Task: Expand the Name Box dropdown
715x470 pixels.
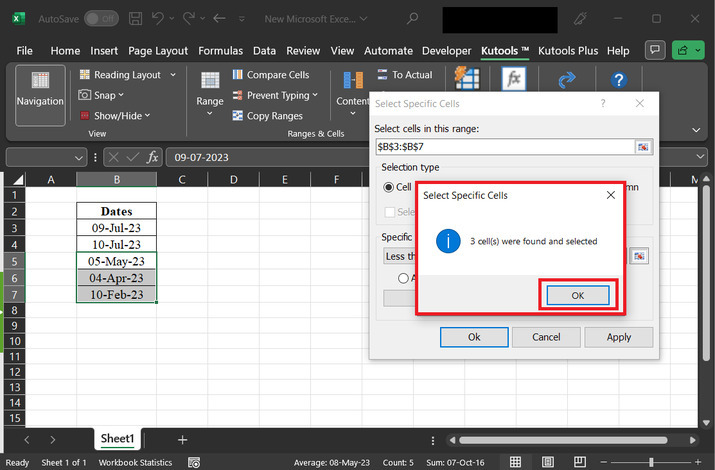Action: point(80,157)
